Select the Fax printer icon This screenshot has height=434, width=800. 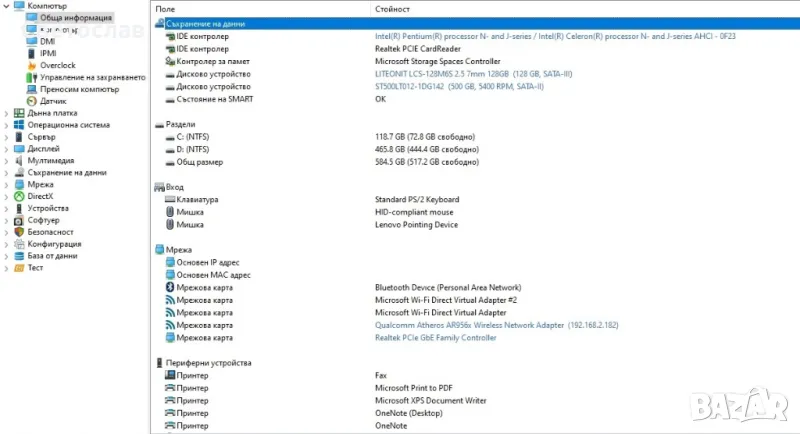click(x=169, y=375)
